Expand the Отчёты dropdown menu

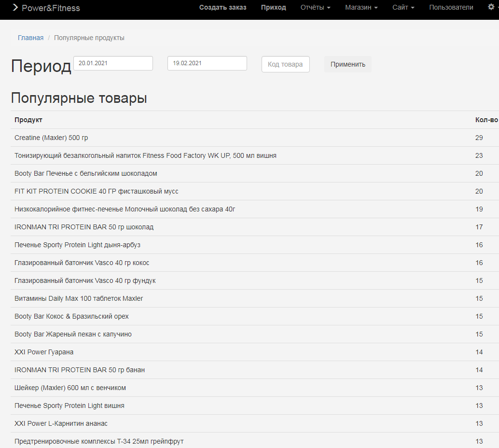[315, 7]
